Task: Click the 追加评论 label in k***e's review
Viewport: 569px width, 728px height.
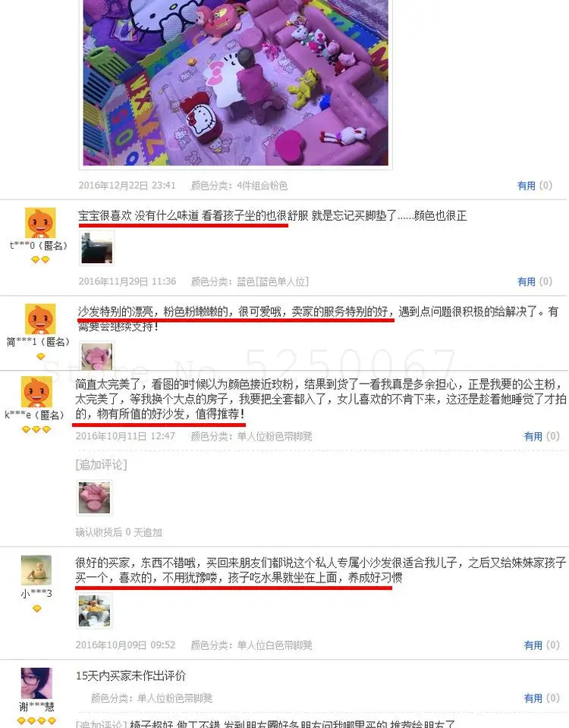Action: click(101, 465)
